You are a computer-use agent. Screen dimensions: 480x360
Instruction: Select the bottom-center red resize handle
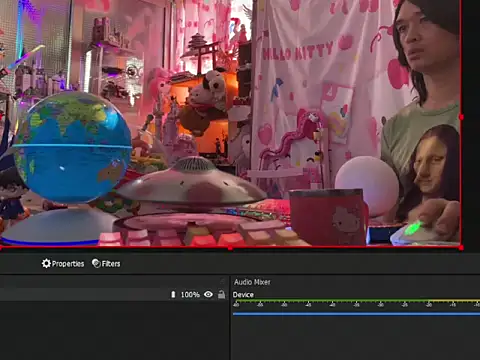coord(230,248)
